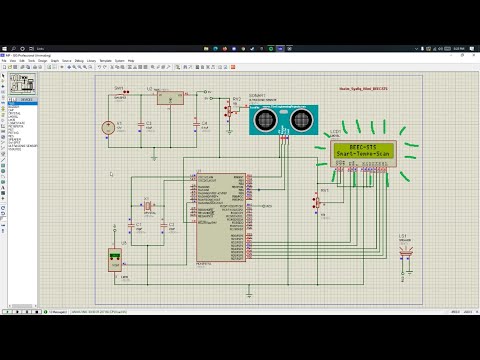
Task: Choose the Junction dot mode tool
Action: [3, 86]
